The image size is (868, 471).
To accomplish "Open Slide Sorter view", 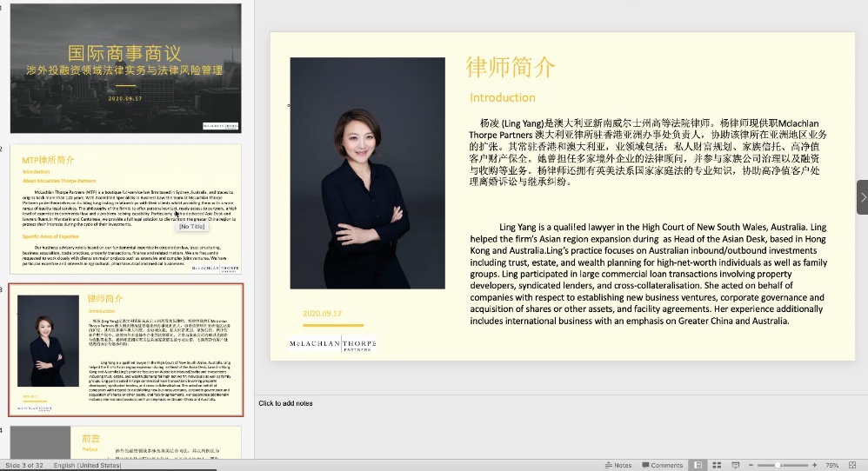I will 715,465.
